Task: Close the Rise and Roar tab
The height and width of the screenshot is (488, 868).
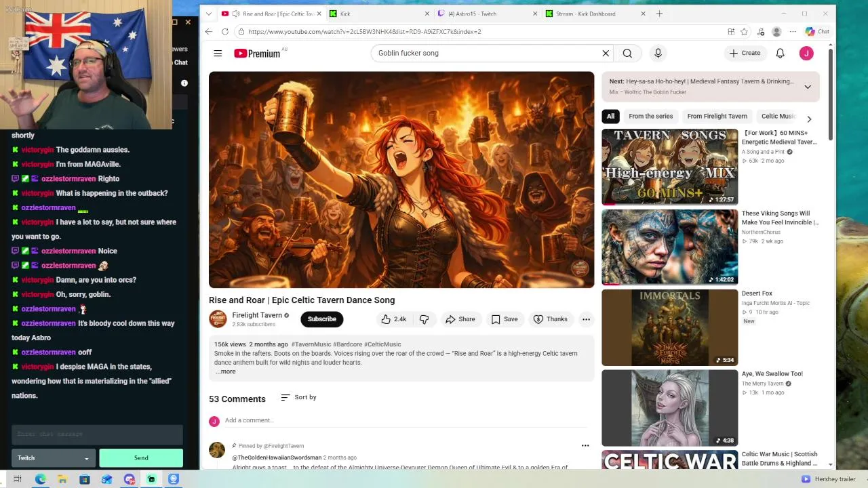Action: click(x=318, y=14)
